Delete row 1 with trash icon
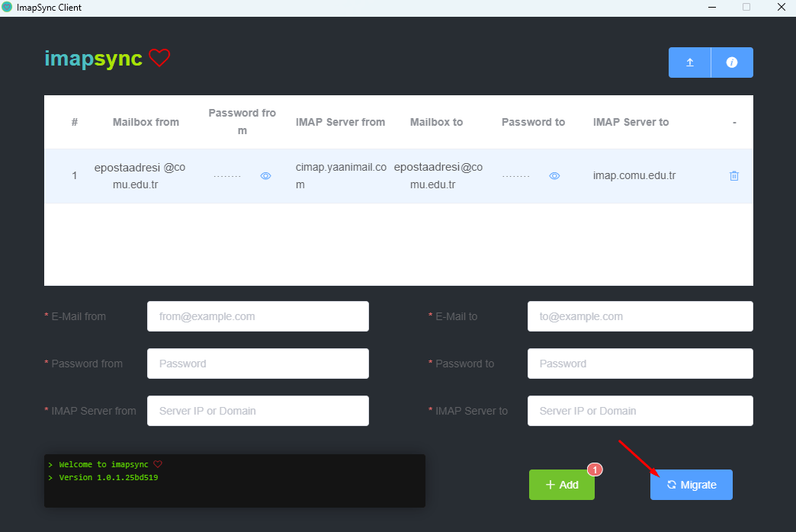Image resolution: width=796 pixels, height=532 pixels. click(733, 175)
